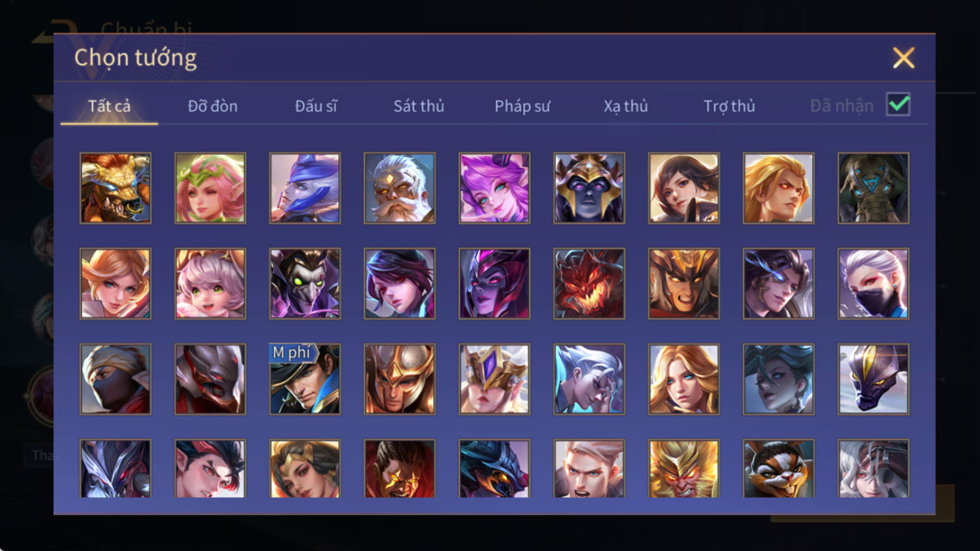Filter heroes by Sát thủ

pyautogui.click(x=419, y=106)
